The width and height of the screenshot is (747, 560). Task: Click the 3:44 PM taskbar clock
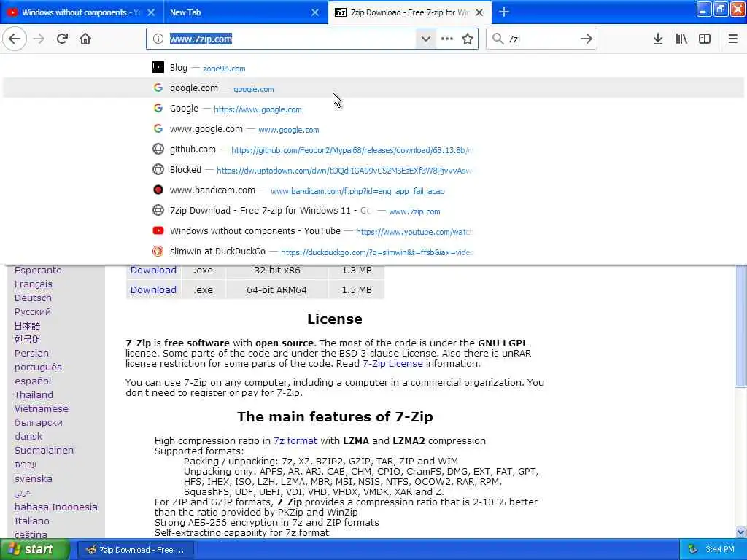coord(720,550)
